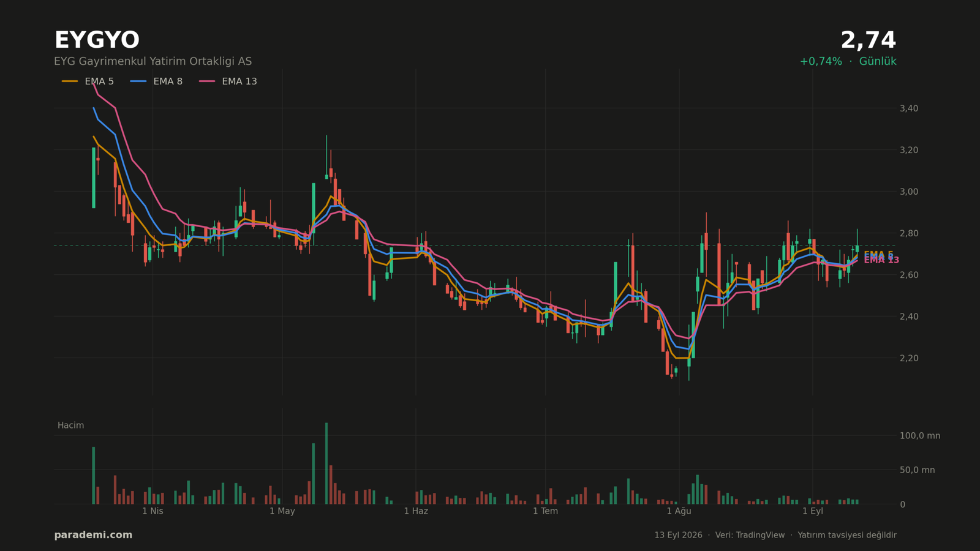Click the 13 Eyl 2026 TradingView footer note
The image size is (980, 551).
coord(775,535)
